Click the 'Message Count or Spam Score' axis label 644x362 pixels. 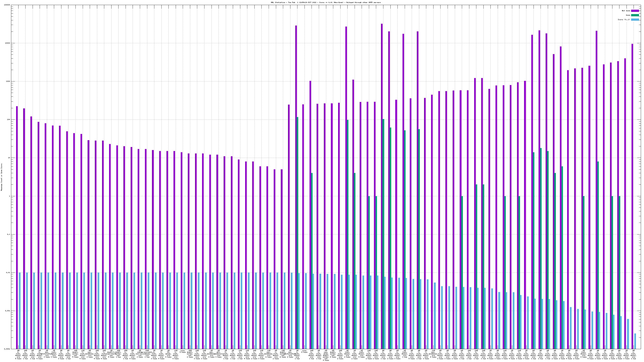tap(1, 177)
